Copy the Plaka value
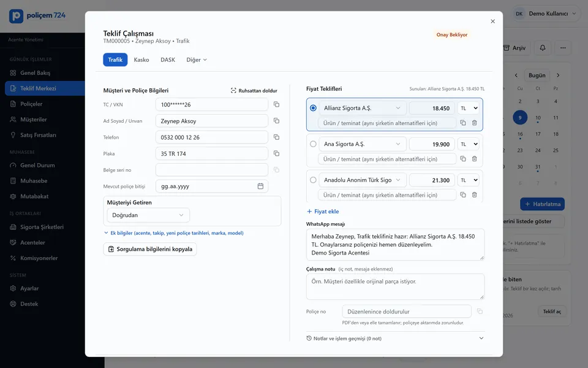 [x=276, y=153]
